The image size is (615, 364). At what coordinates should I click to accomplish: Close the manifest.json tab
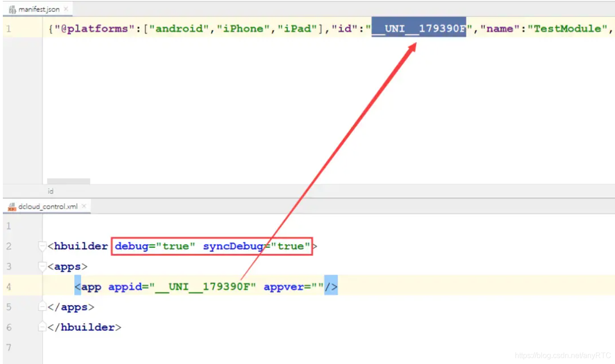[66, 9]
